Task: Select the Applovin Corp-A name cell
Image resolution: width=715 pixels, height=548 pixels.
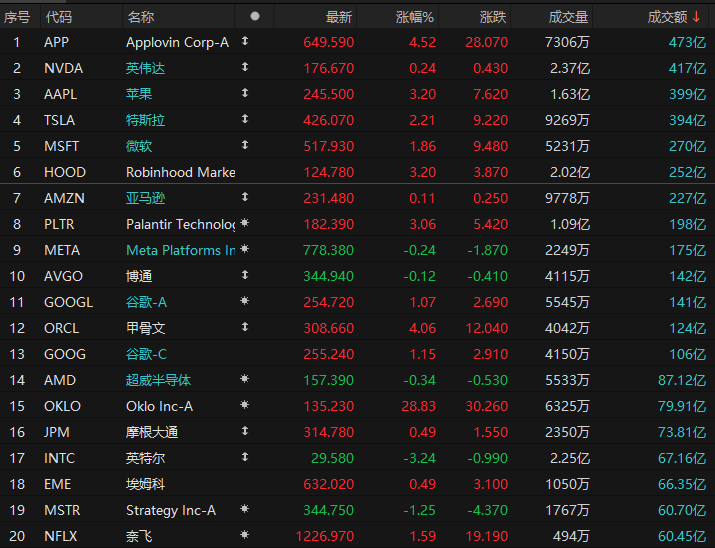Action: (177, 42)
